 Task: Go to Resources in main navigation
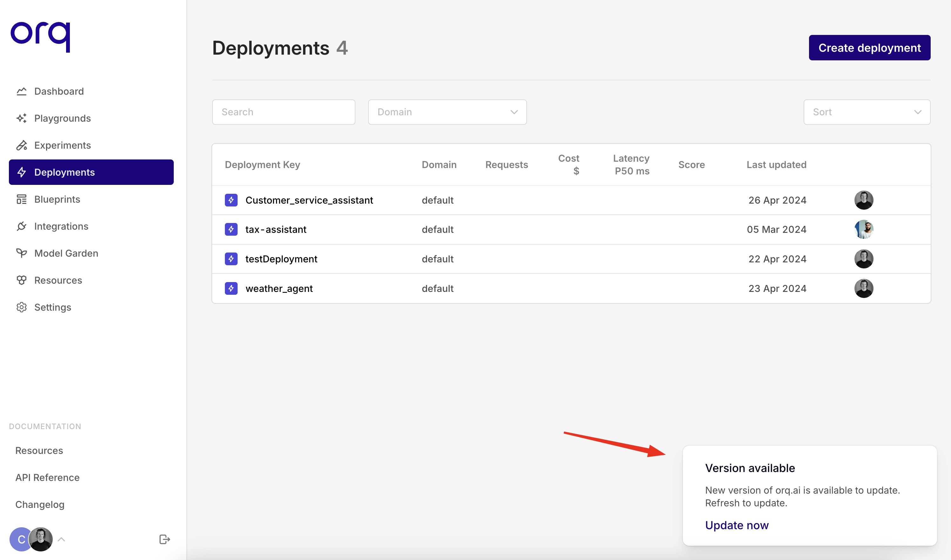58,280
